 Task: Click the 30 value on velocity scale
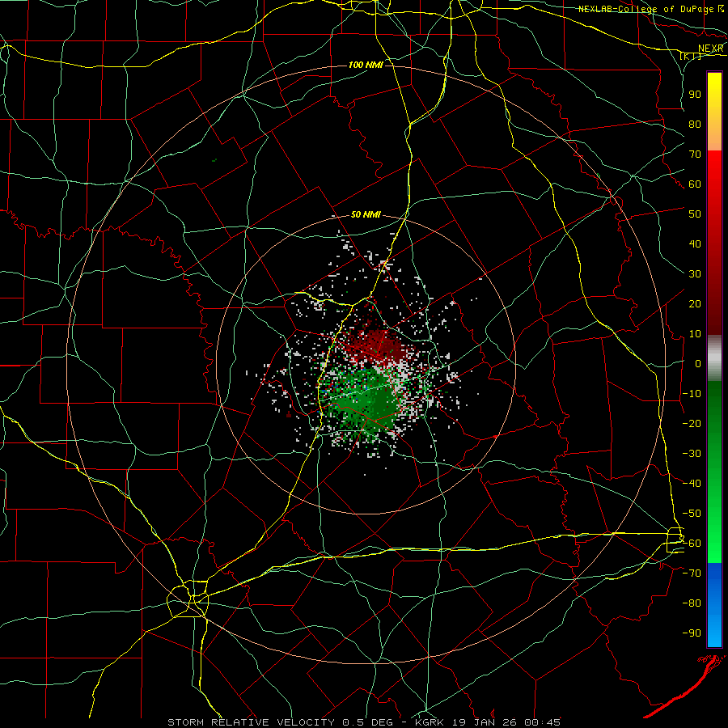[x=695, y=274]
